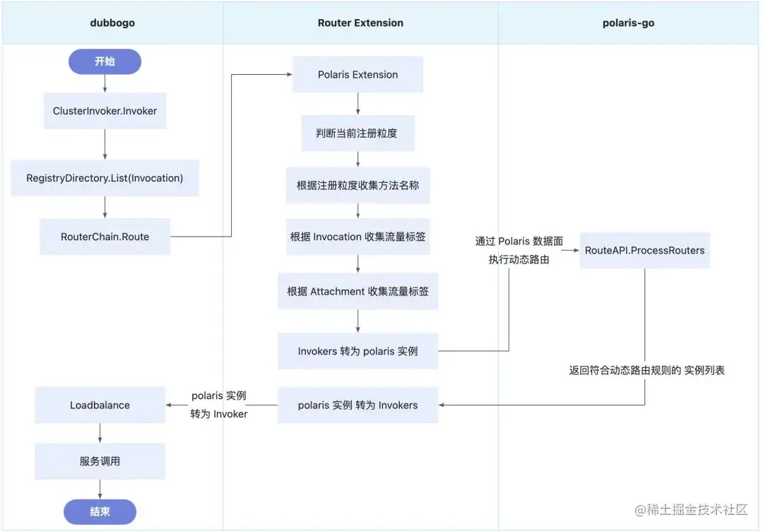Select the Polaris Extension box
Viewport: 763px width, 532px height.
[357, 74]
